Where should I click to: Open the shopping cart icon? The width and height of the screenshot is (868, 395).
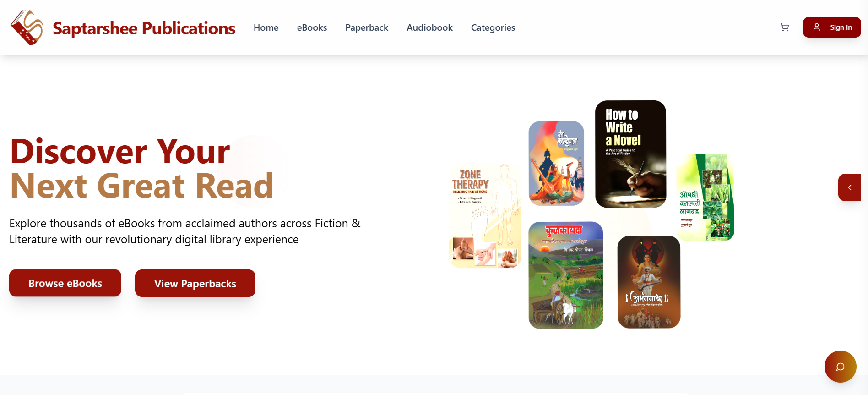pos(785,27)
